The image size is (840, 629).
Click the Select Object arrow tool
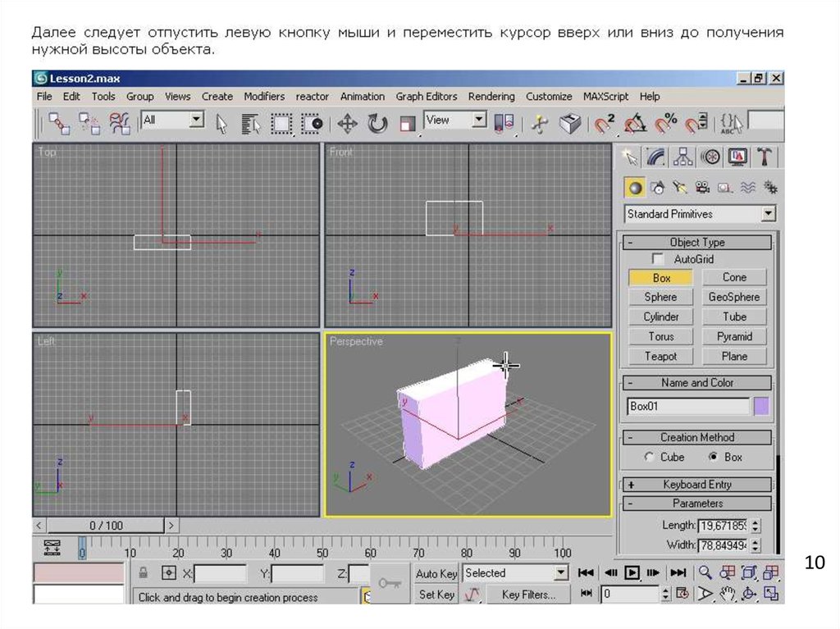pyautogui.click(x=221, y=124)
